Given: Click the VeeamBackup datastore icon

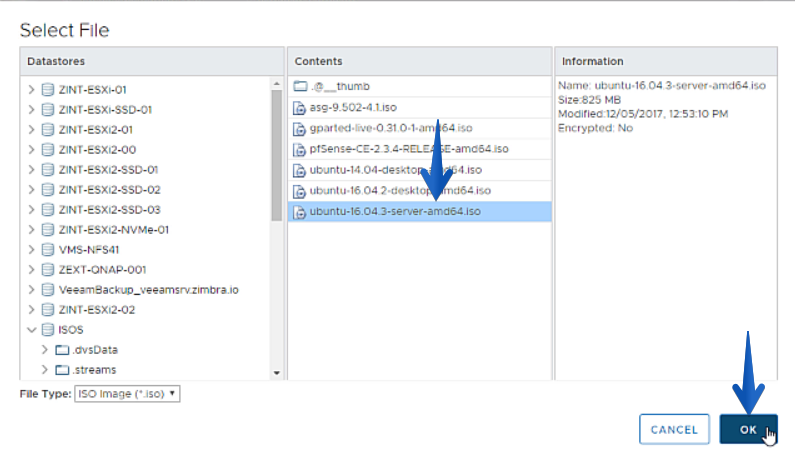Looking at the screenshot, I should click(x=48, y=290).
